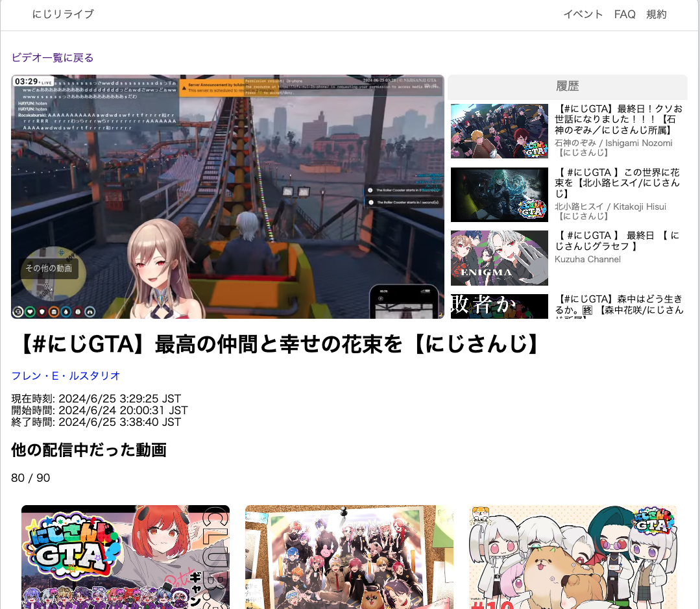Click the 終了時間 2024/6/25 3:38:40 text
Viewport: 700px width, 609px height.
click(x=96, y=422)
